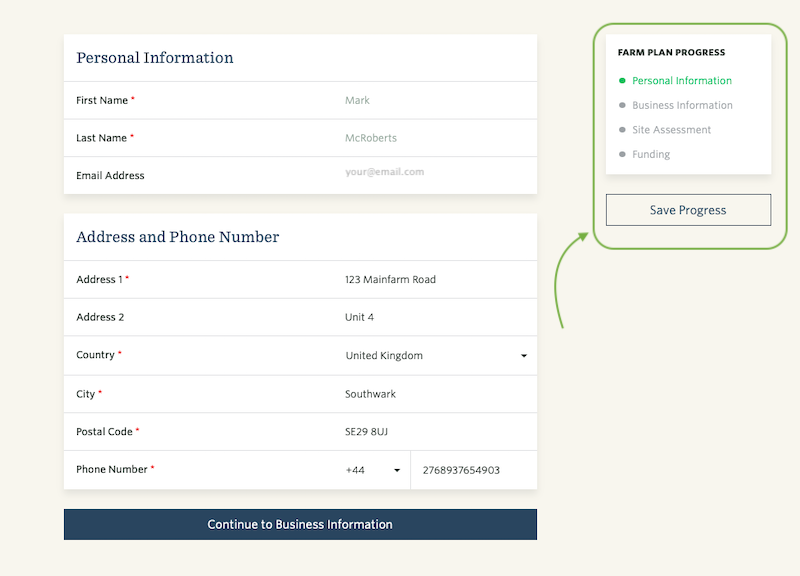This screenshot has height=576, width=800.
Task: Click the Last Name field showing McRoberts
Action: point(435,138)
